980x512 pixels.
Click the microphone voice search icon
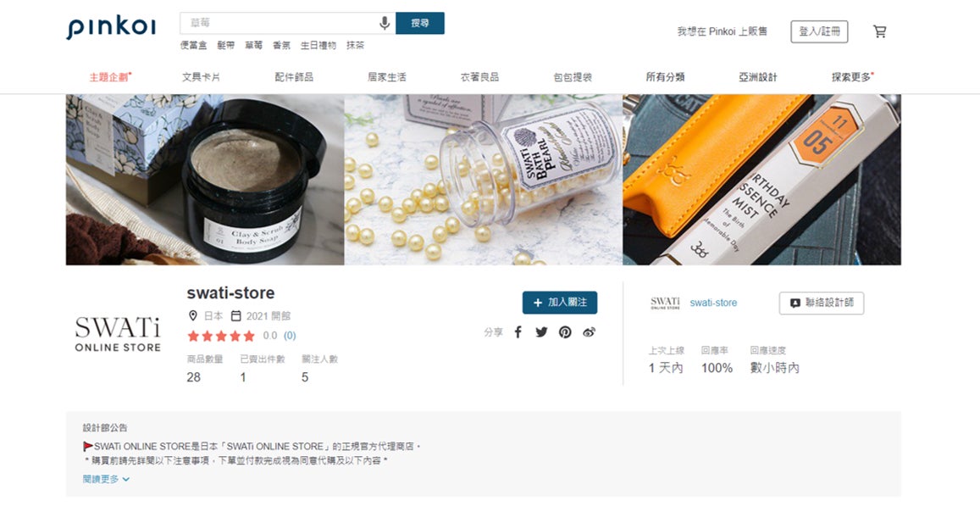[x=385, y=23]
